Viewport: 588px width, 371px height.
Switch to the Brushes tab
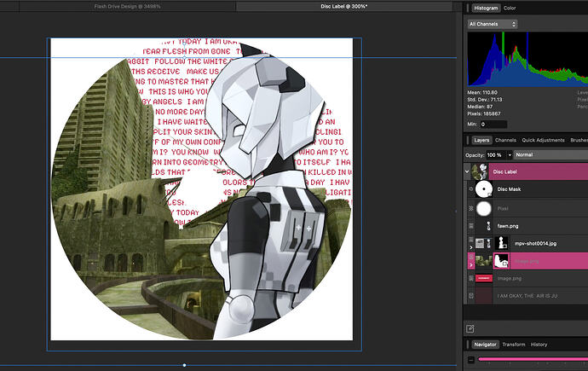pos(579,140)
